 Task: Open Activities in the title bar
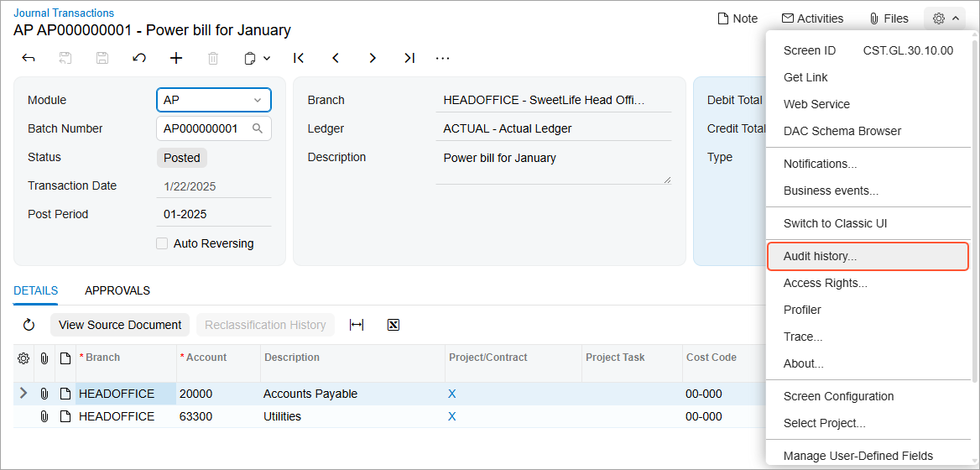[x=812, y=18]
